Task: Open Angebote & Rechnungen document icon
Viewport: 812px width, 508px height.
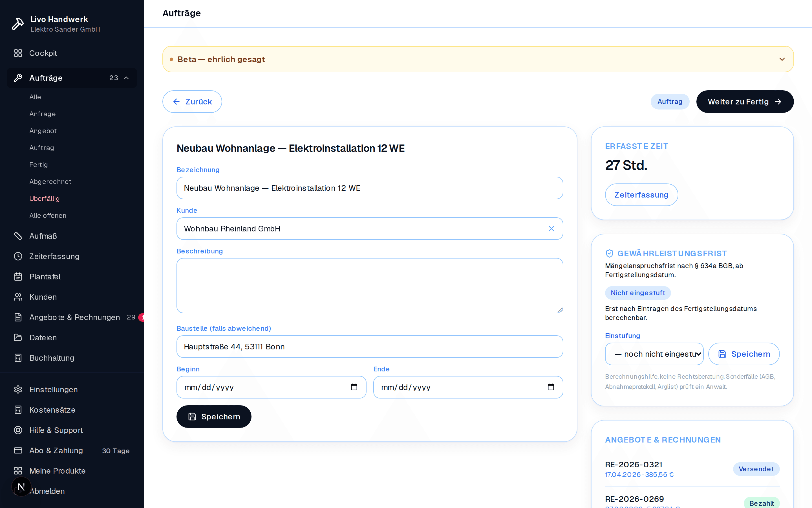Action: [18, 317]
